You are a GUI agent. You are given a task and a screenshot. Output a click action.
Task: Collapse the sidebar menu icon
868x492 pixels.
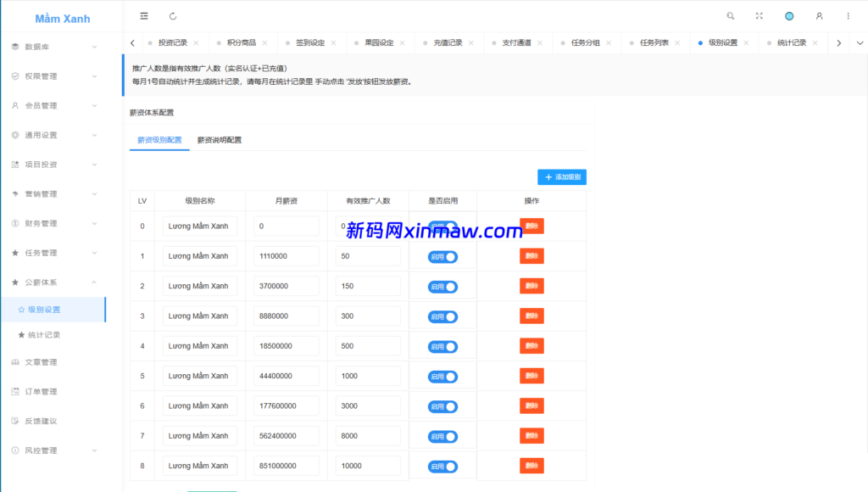pyautogui.click(x=144, y=16)
